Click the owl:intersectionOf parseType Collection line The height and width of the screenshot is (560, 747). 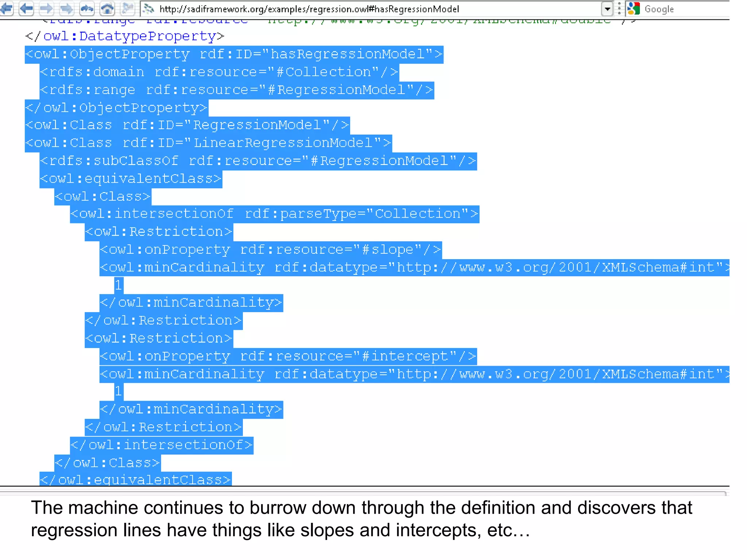(x=275, y=214)
